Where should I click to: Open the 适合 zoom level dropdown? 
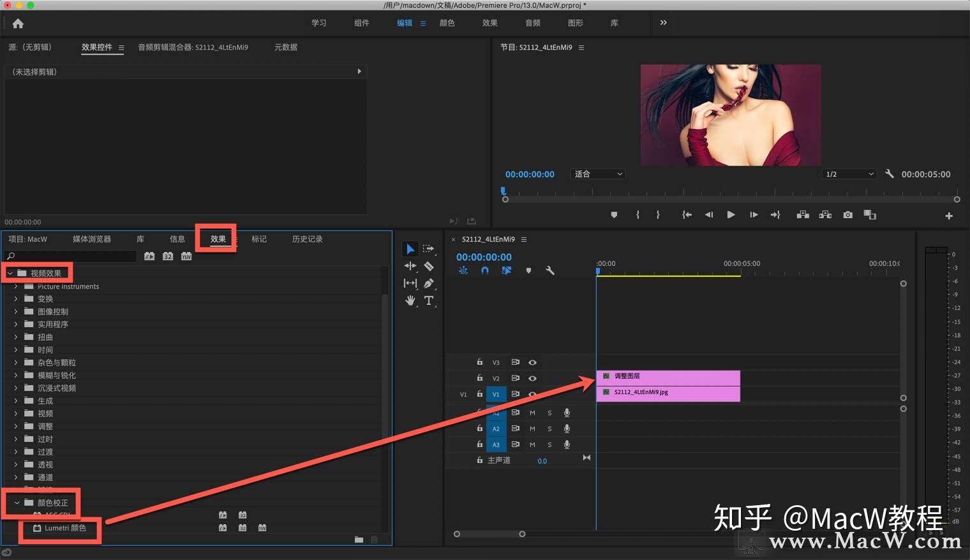[x=597, y=173]
